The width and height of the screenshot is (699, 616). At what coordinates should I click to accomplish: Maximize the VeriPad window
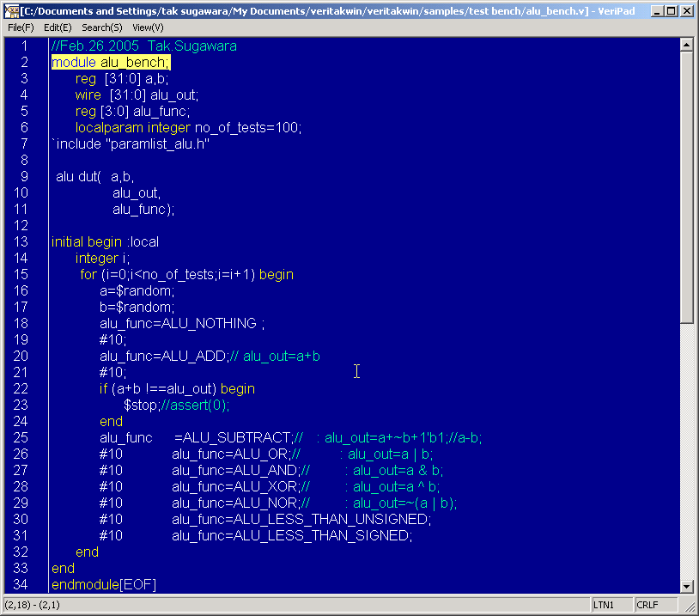(672, 11)
